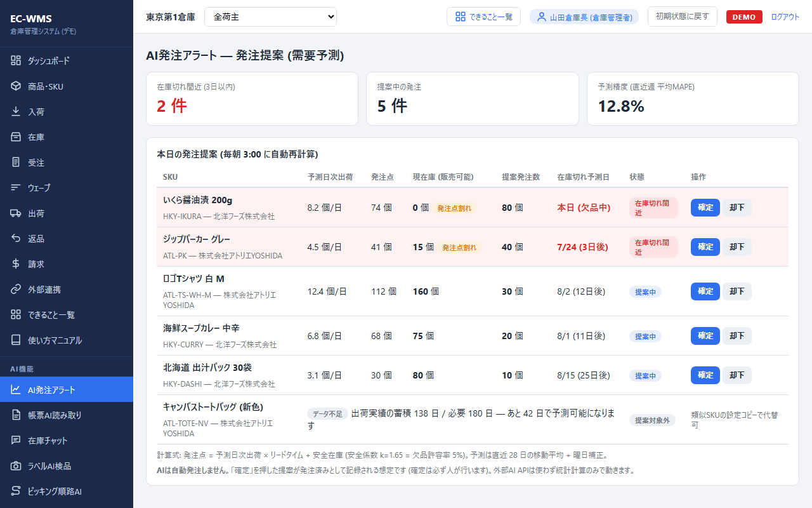Confirm order for 北海道 出汁パック 30袋
The image size is (812, 508).
point(705,375)
